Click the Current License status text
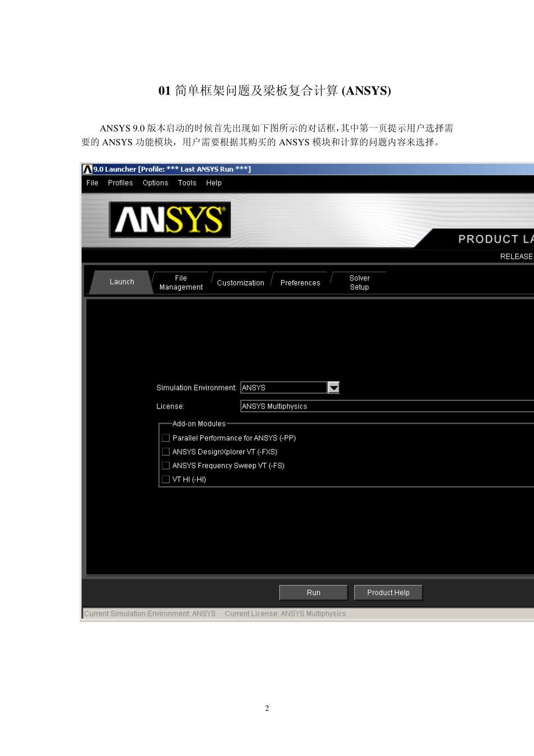This screenshot has height=756, width=534. (x=286, y=614)
